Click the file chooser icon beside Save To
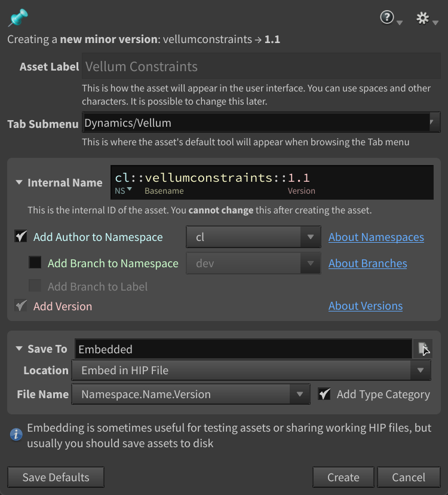 pos(423,349)
